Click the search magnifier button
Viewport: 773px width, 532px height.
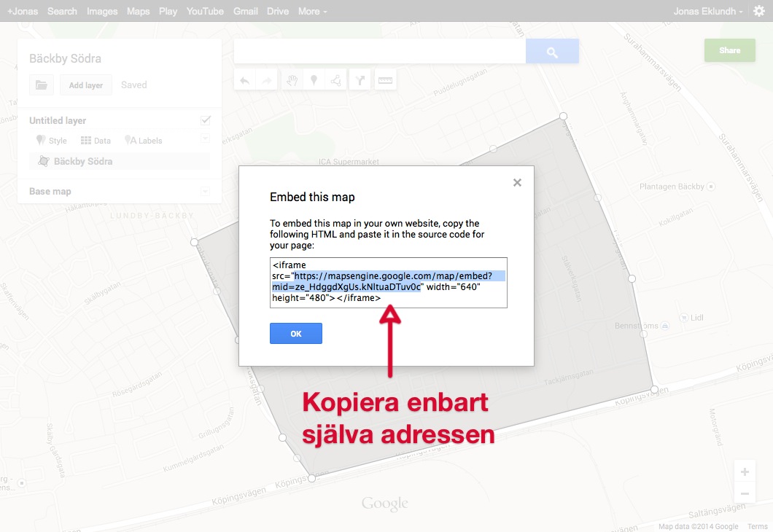[x=552, y=51]
